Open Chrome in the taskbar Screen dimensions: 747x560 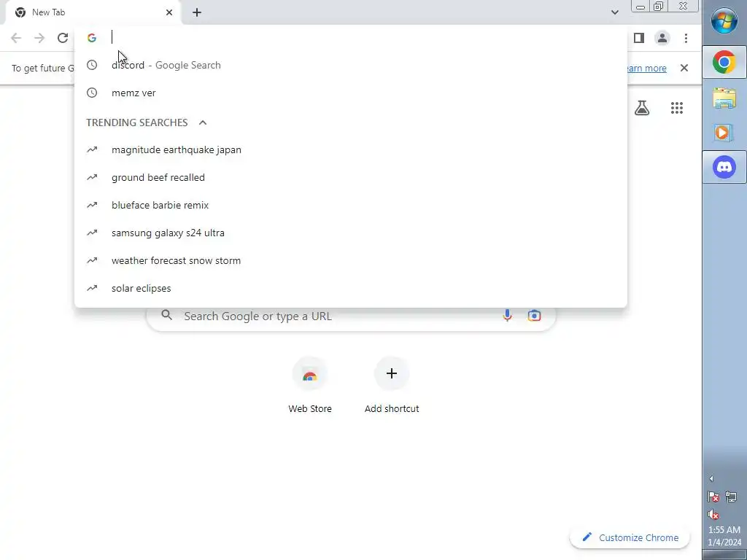(x=724, y=63)
